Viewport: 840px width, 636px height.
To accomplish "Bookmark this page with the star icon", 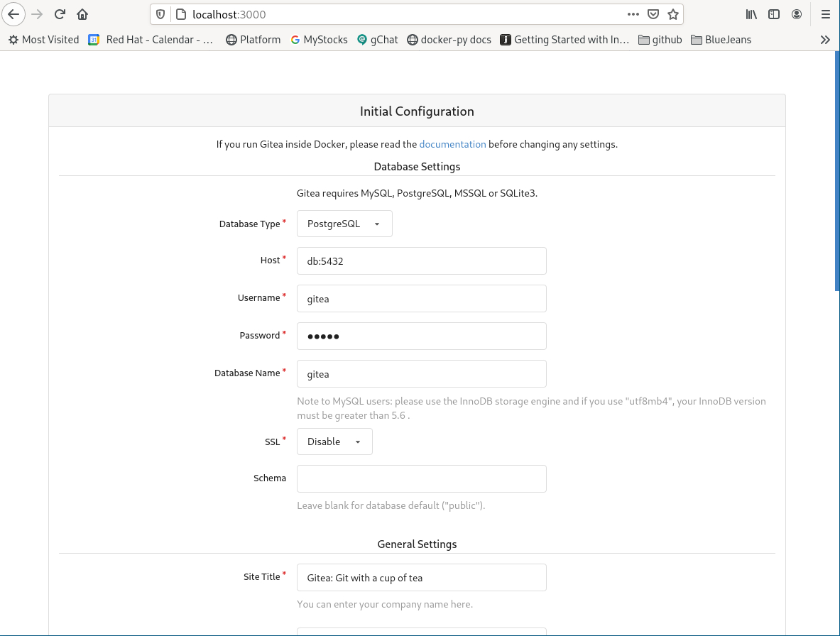I will coord(673,14).
